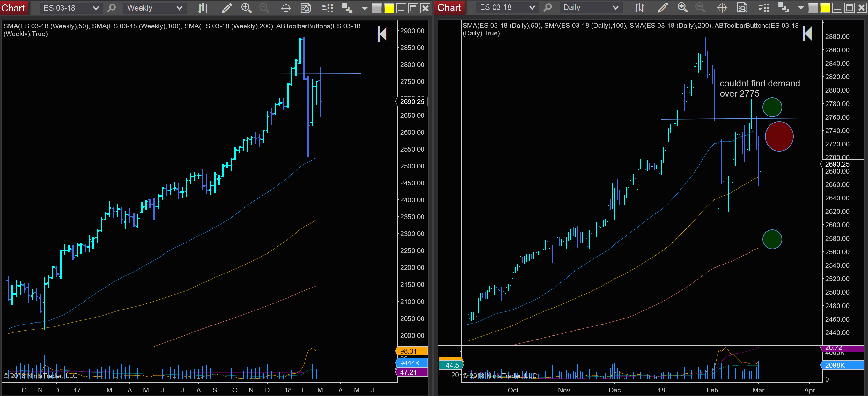The height and width of the screenshot is (396, 868).
Task: Click 2900.00 level on Weekly price axis
Action: [412, 31]
